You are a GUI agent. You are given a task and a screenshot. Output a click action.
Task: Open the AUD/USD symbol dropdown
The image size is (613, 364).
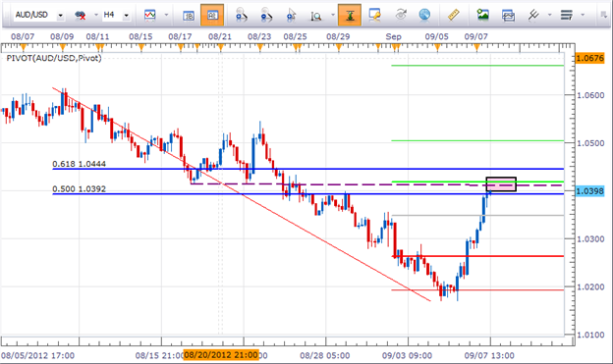coord(61,16)
